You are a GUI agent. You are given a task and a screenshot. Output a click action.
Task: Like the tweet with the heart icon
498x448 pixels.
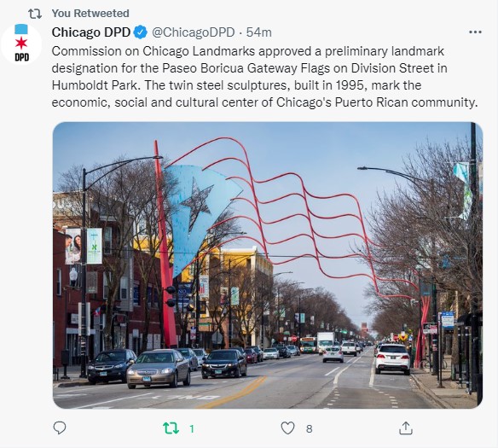[287, 428]
